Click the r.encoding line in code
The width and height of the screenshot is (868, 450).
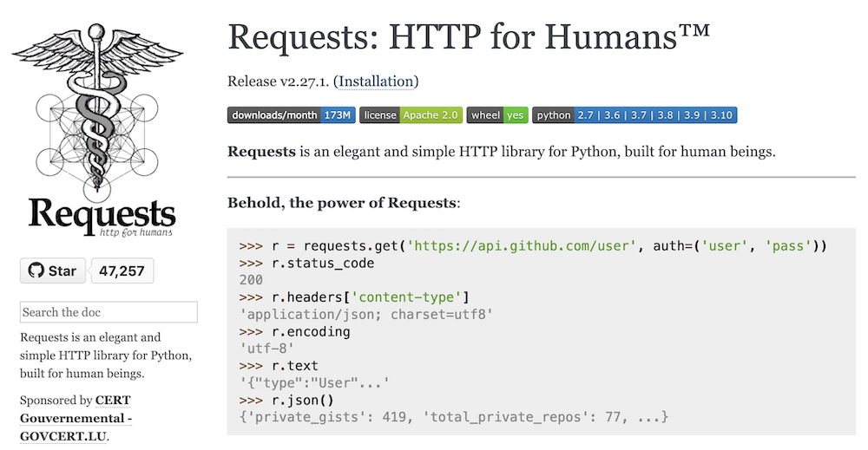[311, 331]
